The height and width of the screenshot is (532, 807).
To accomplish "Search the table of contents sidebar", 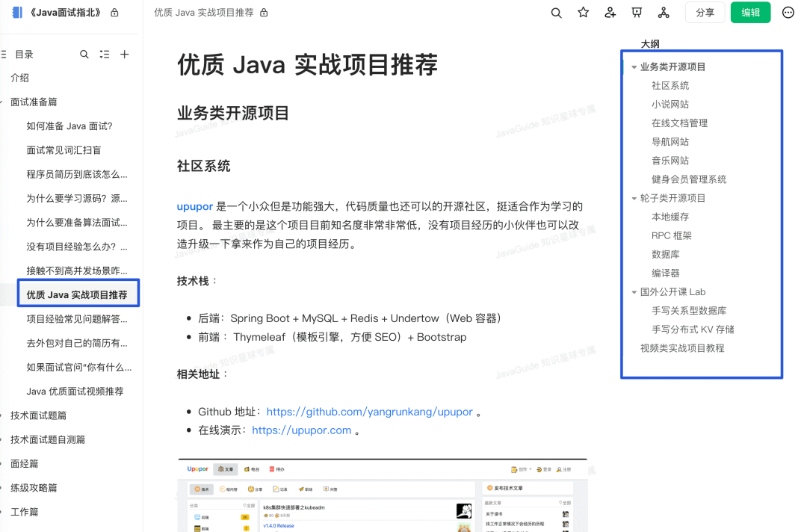I will (84, 54).
